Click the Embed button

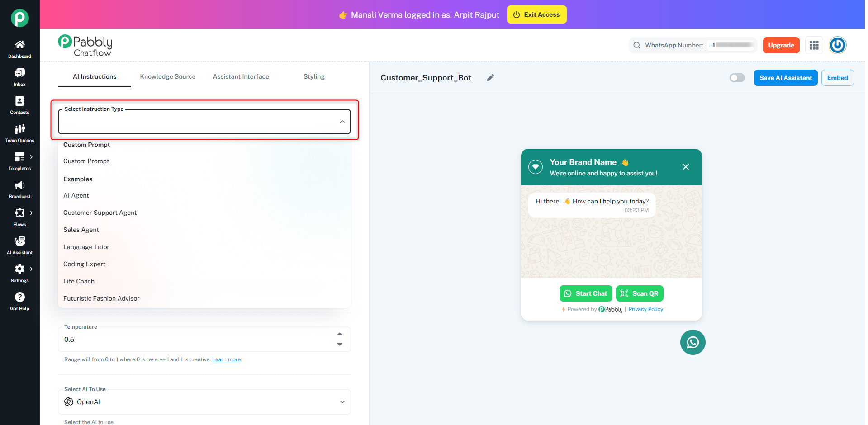point(837,78)
